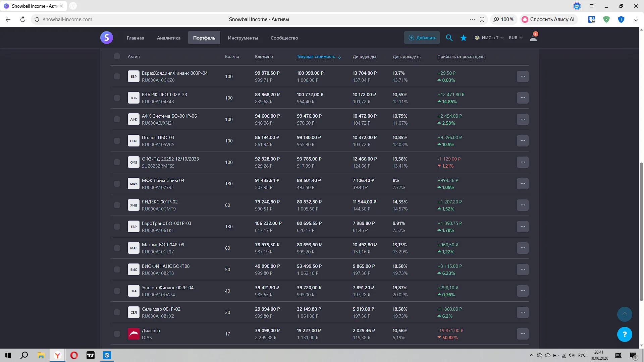Viewport: 644px width, 362px height.
Task: Bookmark the page with the bookmark icon
Action: (x=482, y=19)
